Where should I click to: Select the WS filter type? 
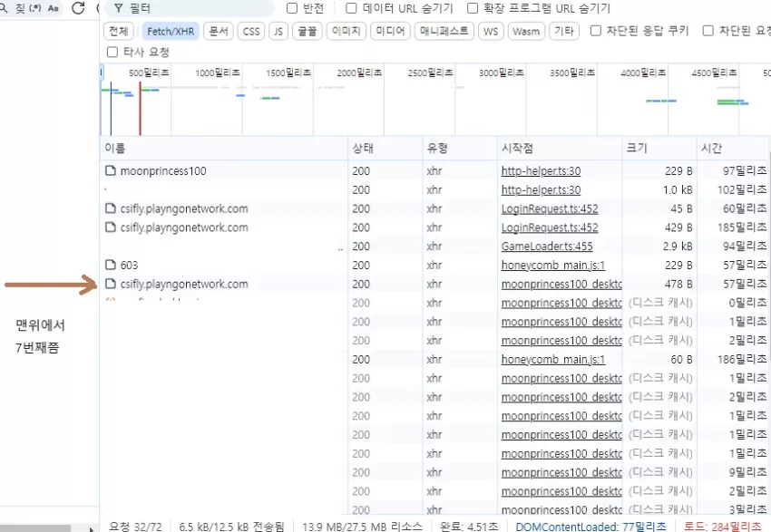coord(491,32)
